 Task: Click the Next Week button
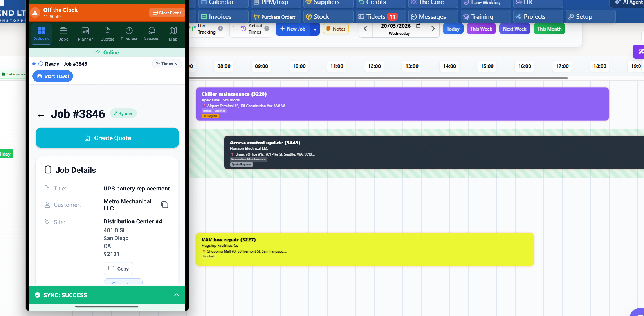click(514, 29)
